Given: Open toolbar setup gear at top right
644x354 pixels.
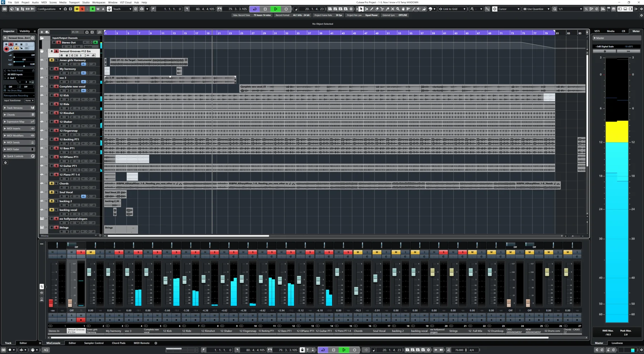Looking at the screenshot, I should [641, 9].
